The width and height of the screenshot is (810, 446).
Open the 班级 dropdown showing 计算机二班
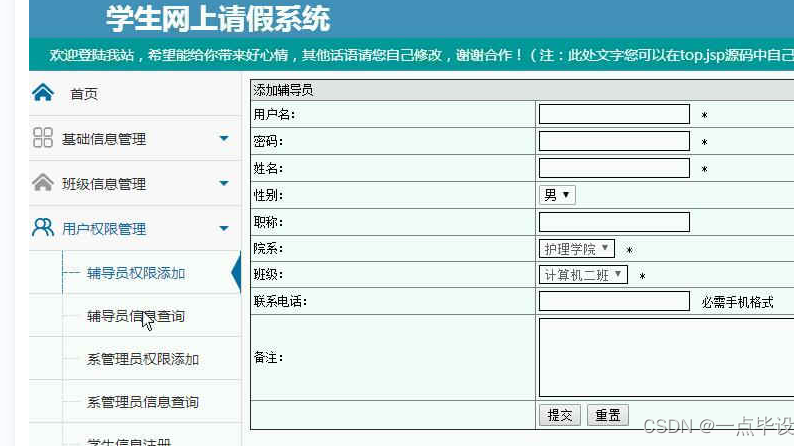[x=583, y=274]
